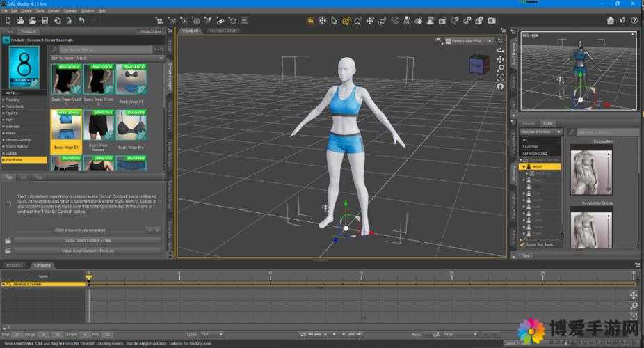Select the Actor item in Shaping tree

pyautogui.click(x=540, y=166)
